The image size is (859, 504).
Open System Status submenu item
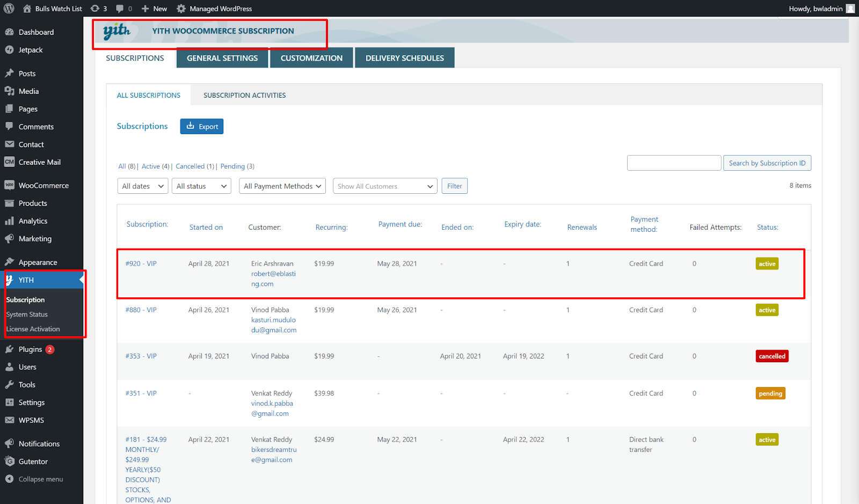[27, 315]
